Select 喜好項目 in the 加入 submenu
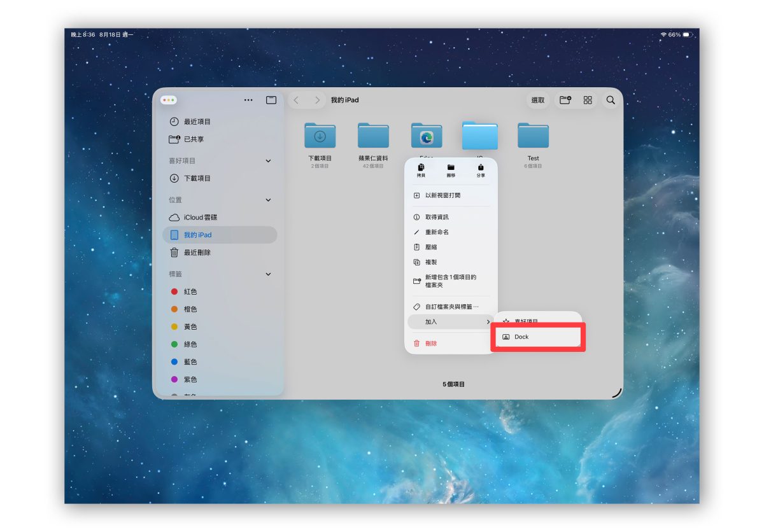This screenshot has width=764, height=532. 538,321
